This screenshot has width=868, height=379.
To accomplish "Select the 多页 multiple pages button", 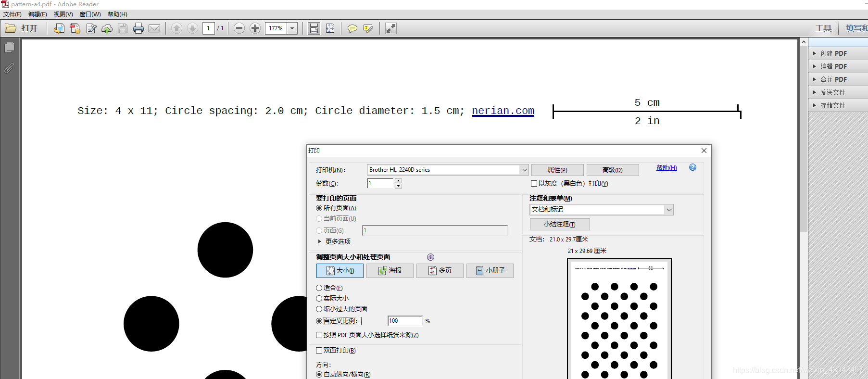I will tap(440, 271).
